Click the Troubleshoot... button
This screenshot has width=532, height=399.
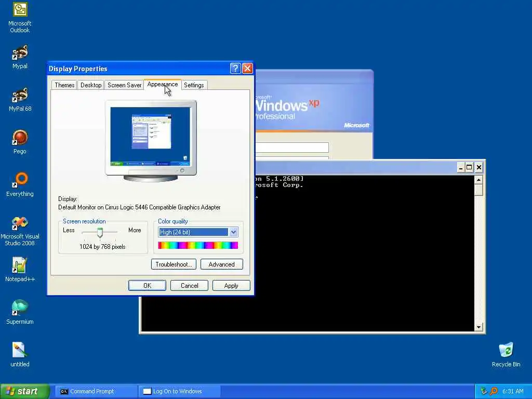pyautogui.click(x=174, y=264)
